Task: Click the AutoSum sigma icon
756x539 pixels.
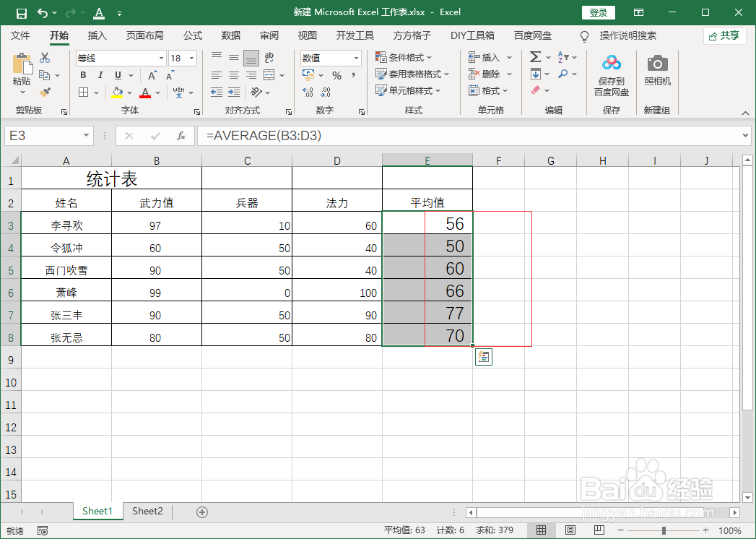Action: 535,57
